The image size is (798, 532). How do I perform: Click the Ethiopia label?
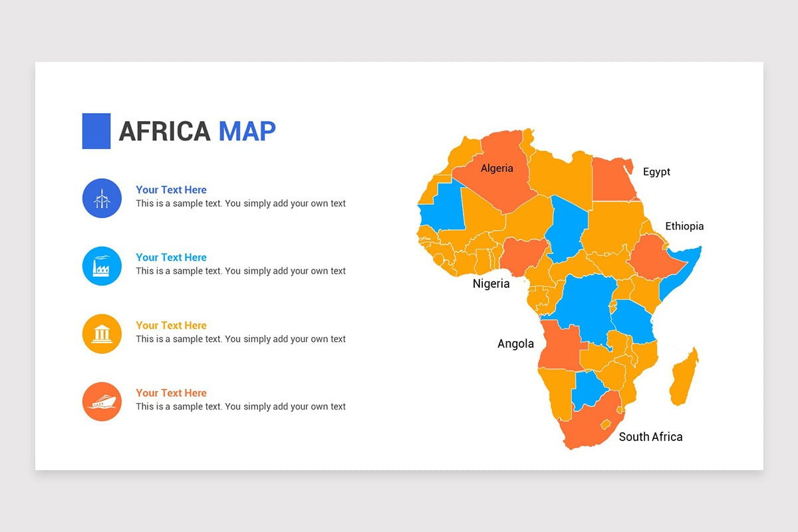684,226
